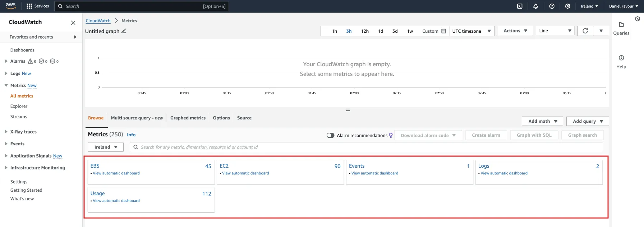Open Getting Started in sidebar
The width and height of the screenshot is (644, 227).
[26, 190]
